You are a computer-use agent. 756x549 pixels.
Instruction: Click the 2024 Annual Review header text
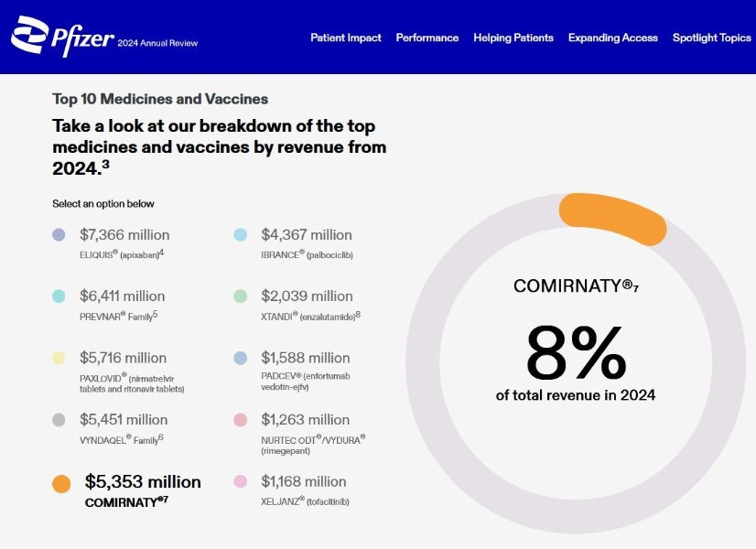coord(157,43)
